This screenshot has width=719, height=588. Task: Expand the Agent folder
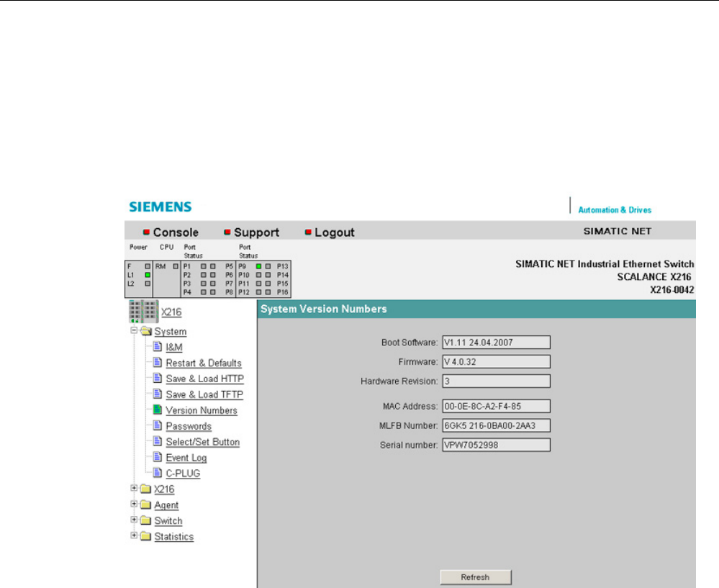point(134,504)
